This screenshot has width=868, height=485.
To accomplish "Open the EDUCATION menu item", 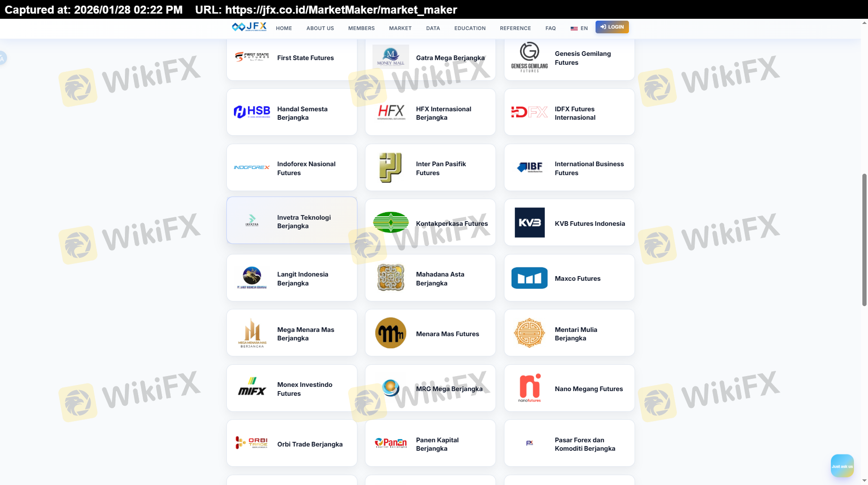I will pos(470,28).
